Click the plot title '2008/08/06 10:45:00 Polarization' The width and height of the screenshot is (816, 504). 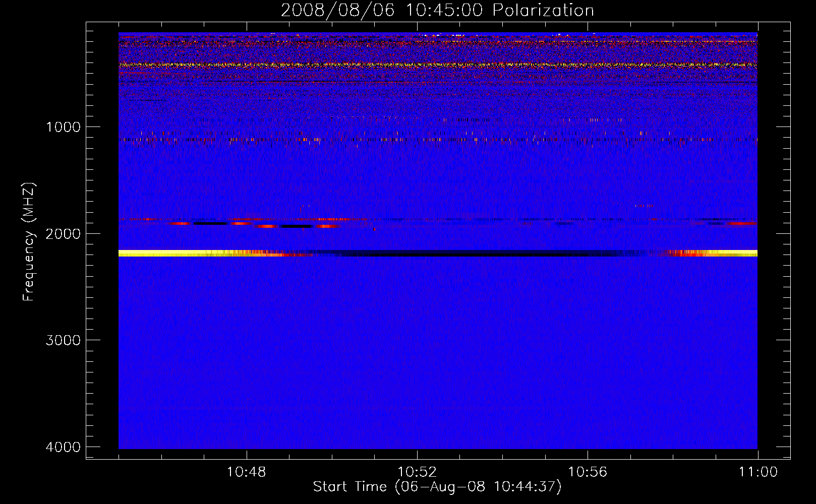(x=437, y=11)
